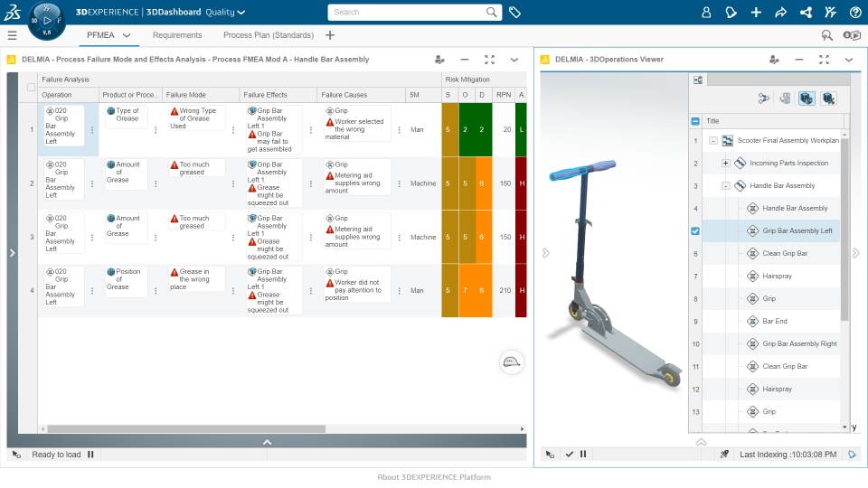Open the help question-mark icon
868x488 pixels.
[x=855, y=12]
